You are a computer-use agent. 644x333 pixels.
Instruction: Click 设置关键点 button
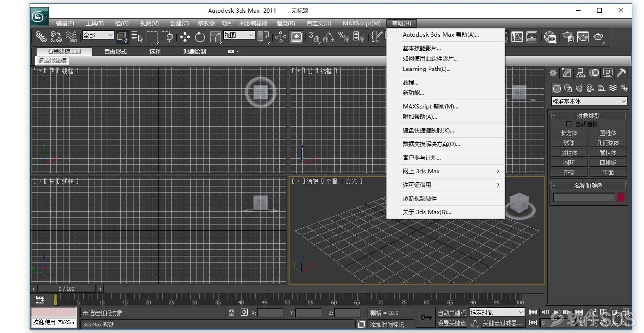click(452, 323)
